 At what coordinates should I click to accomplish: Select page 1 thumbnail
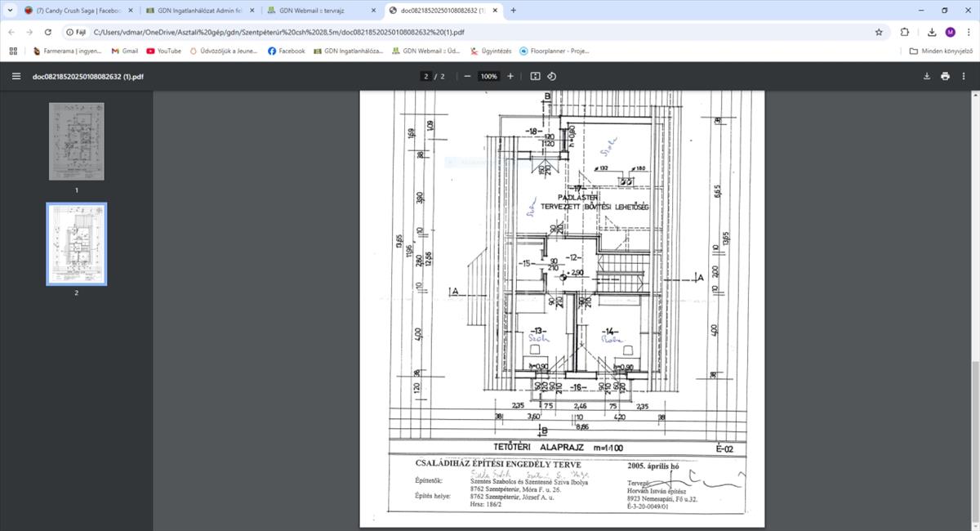click(x=76, y=141)
